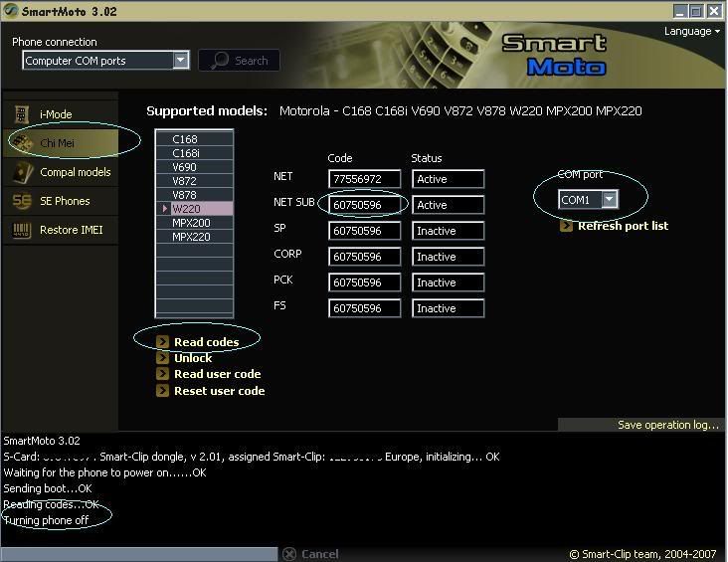Maximize the SmartMoto window

[696, 11]
